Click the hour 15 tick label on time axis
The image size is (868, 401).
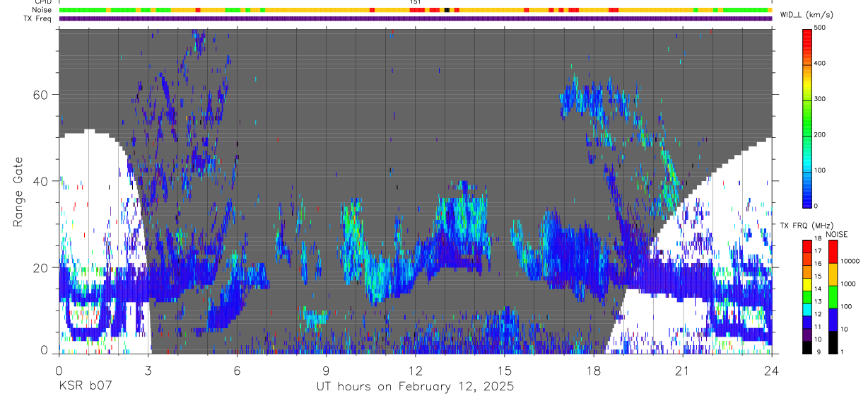coord(504,370)
